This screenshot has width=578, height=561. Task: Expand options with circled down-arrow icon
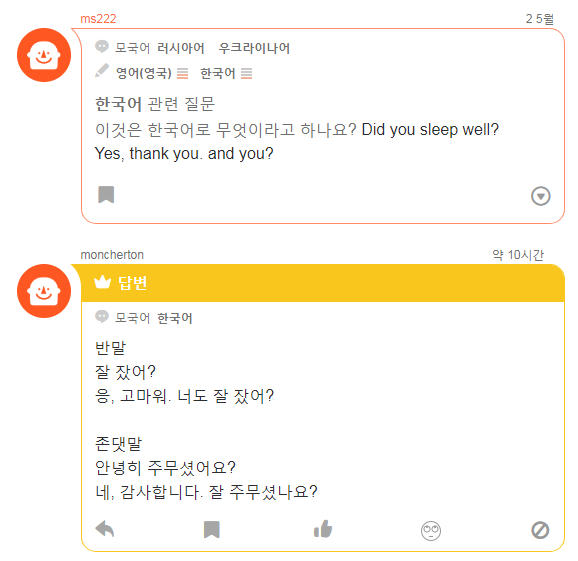pyautogui.click(x=540, y=196)
